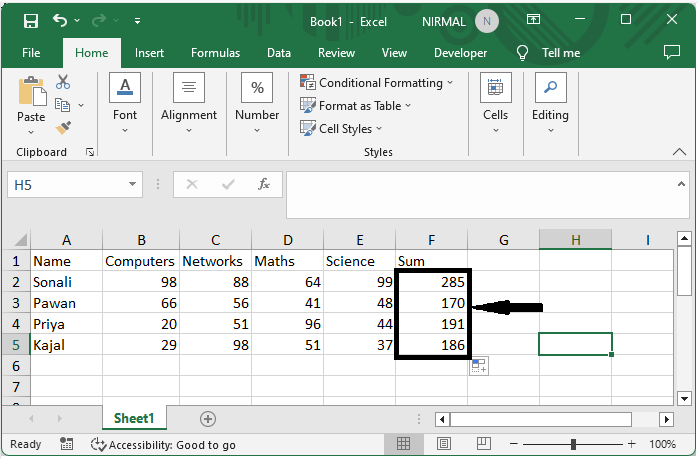Select the Format Painter brush icon

pos(63,127)
